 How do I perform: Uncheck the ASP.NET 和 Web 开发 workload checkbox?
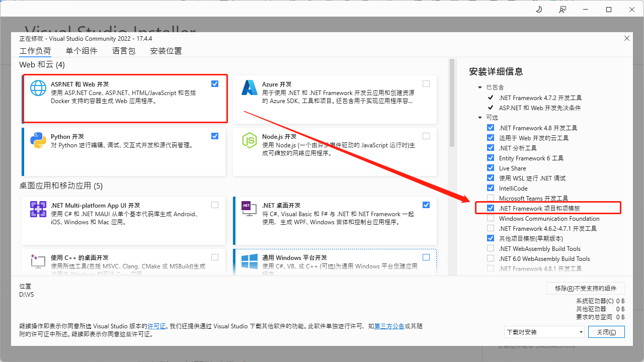pos(215,84)
